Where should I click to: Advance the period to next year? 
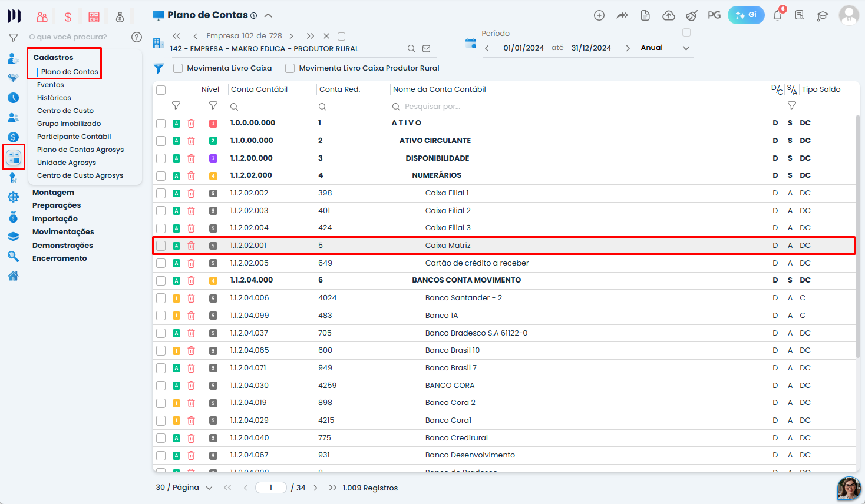[x=628, y=48]
